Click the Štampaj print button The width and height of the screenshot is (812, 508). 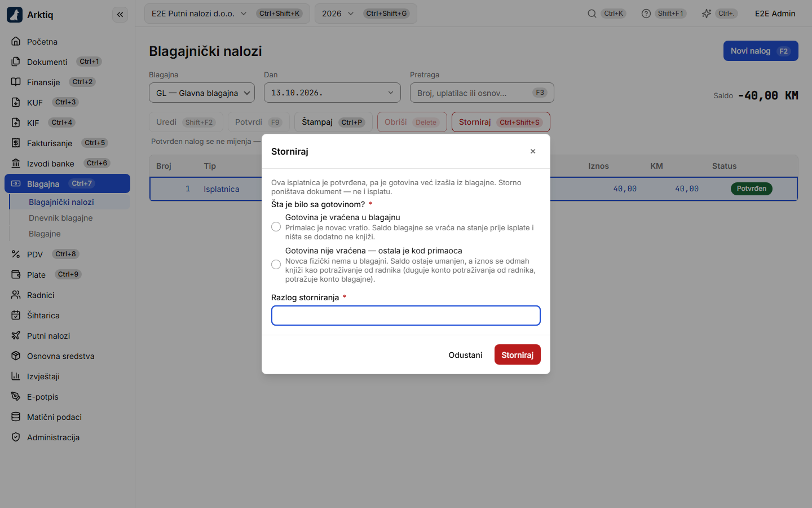pos(333,122)
